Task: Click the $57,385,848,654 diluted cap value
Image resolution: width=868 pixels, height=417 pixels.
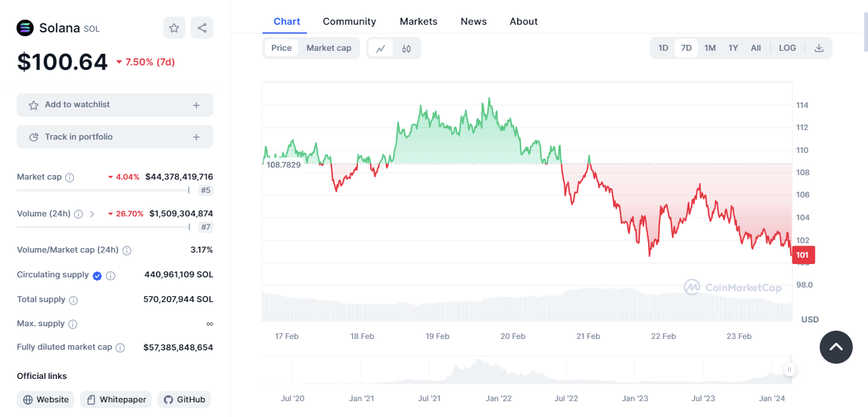Action: pyautogui.click(x=178, y=348)
